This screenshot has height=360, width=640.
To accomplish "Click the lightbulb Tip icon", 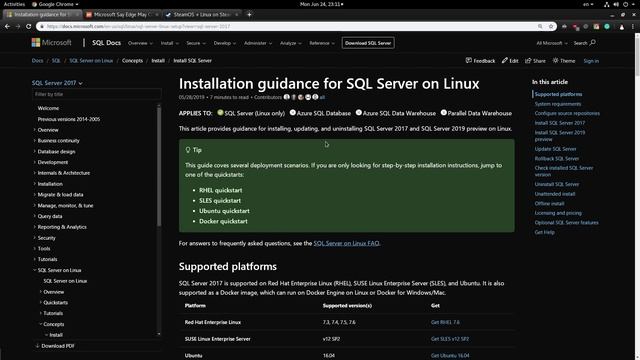I will point(188,150).
